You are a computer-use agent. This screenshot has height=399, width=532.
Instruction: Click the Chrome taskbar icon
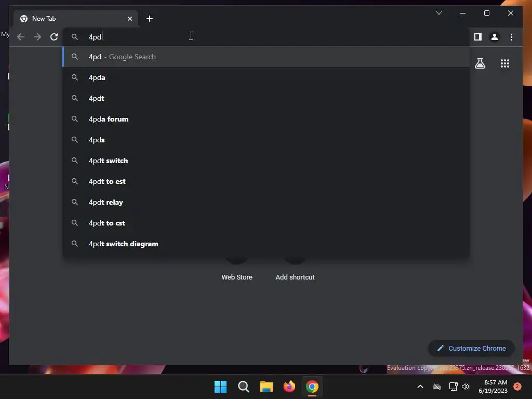coord(312,387)
